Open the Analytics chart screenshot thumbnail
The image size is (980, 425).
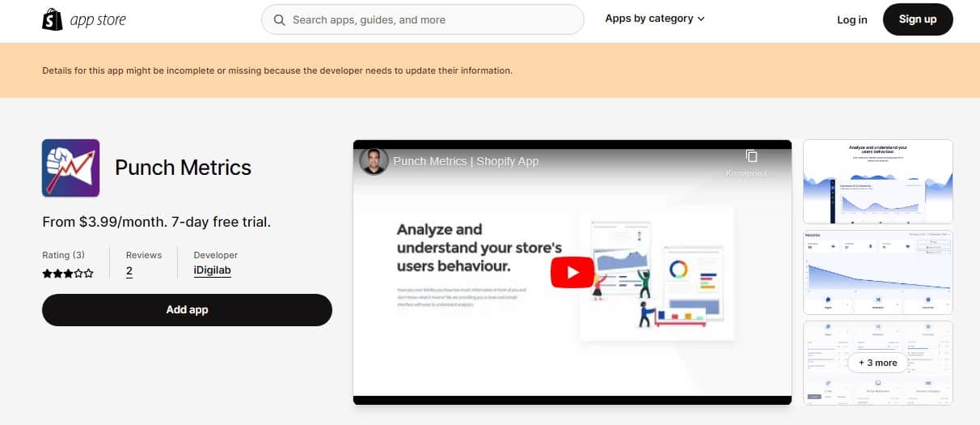point(877,272)
